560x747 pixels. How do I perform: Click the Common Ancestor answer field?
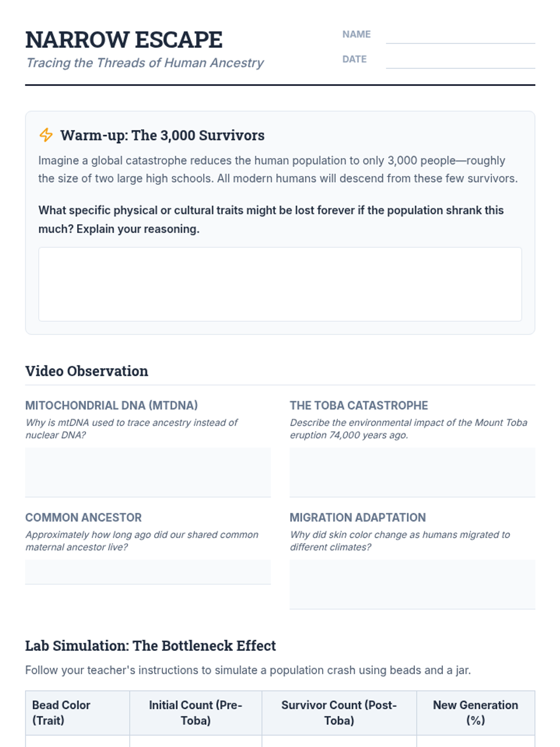(x=148, y=571)
